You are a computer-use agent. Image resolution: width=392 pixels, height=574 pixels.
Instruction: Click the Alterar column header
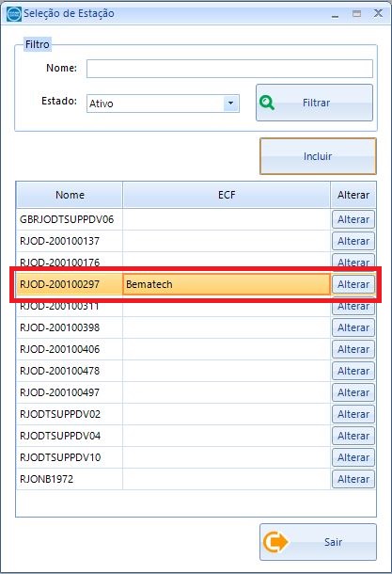tap(353, 195)
